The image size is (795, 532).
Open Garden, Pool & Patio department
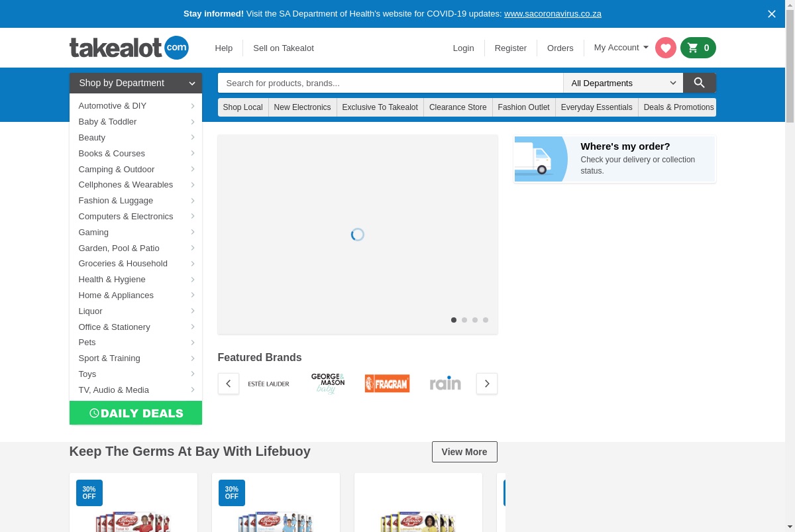point(136,248)
